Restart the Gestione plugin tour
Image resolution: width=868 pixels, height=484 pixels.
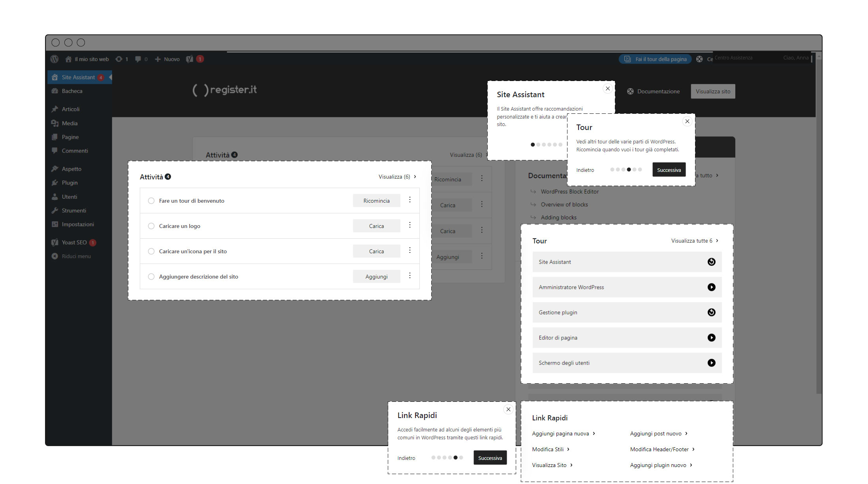click(x=711, y=313)
